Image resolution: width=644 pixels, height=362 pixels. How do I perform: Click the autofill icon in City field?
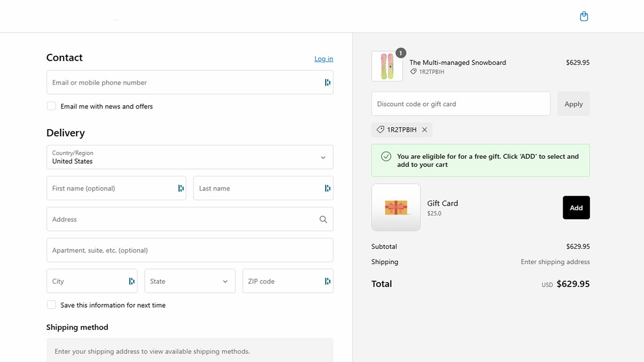click(132, 282)
